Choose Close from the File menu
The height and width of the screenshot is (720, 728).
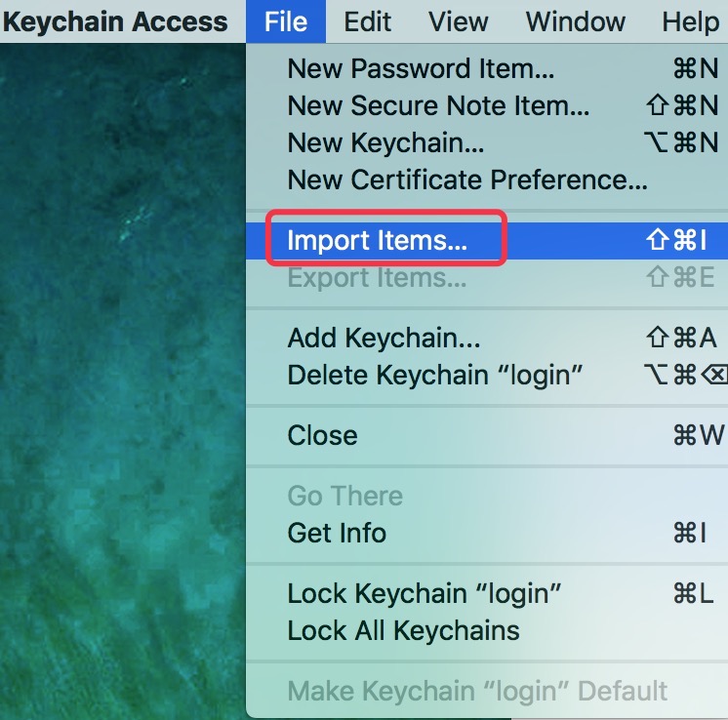(x=323, y=435)
